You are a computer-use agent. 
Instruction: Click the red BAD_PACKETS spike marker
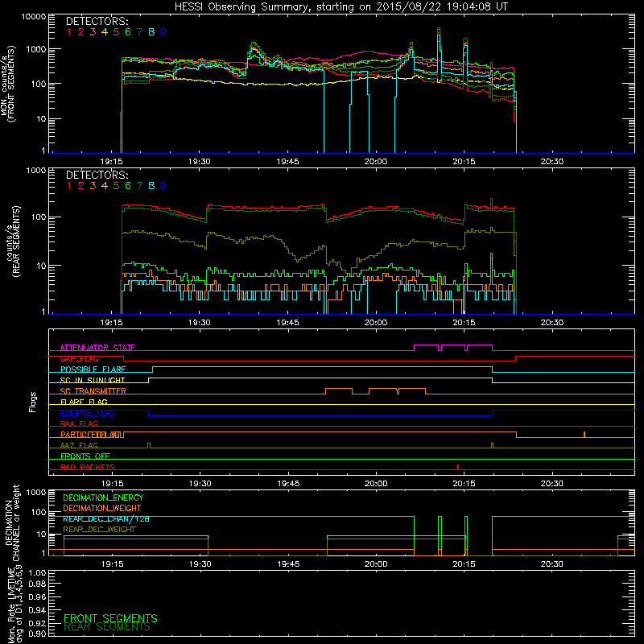coord(458,468)
